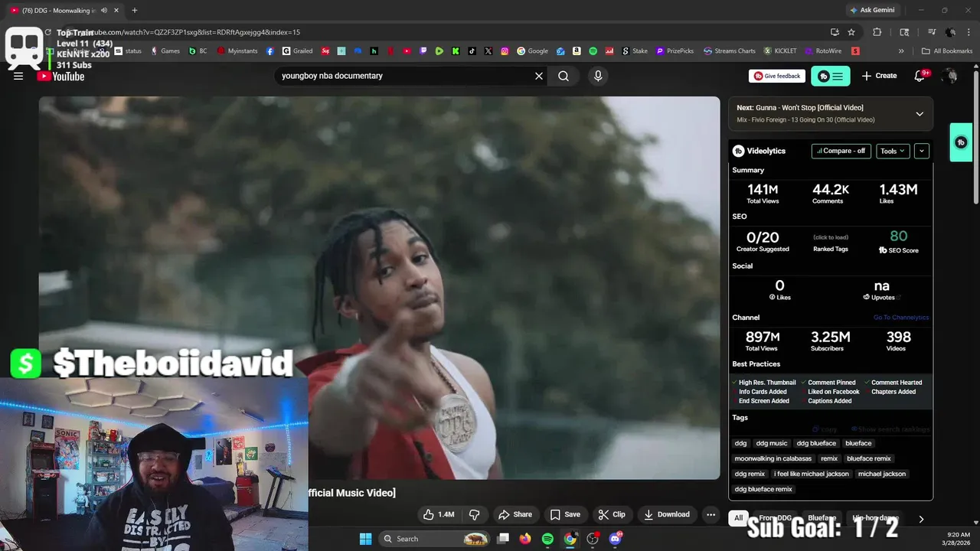Expand the Next up playlist panel
The height and width of the screenshot is (551, 980).
click(x=920, y=114)
